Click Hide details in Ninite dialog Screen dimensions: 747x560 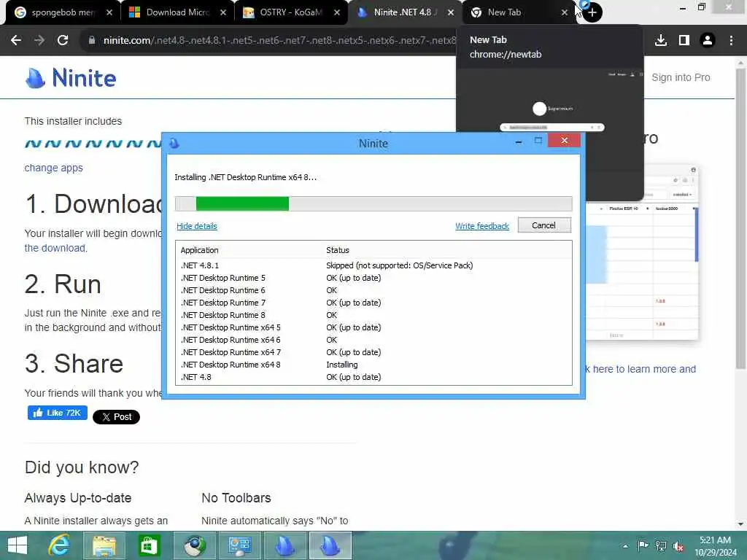pyautogui.click(x=197, y=226)
